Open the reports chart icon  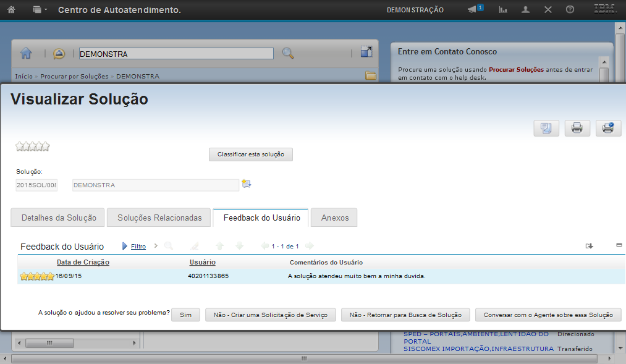504,10
